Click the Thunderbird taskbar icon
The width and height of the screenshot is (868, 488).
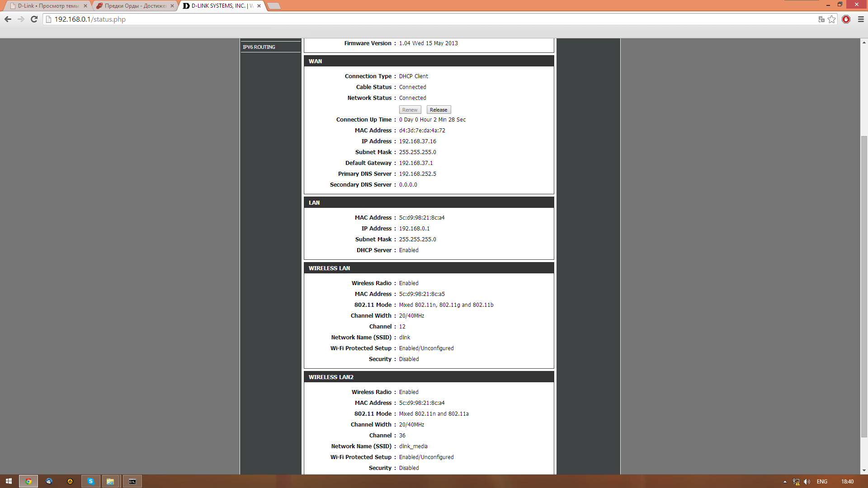click(49, 481)
